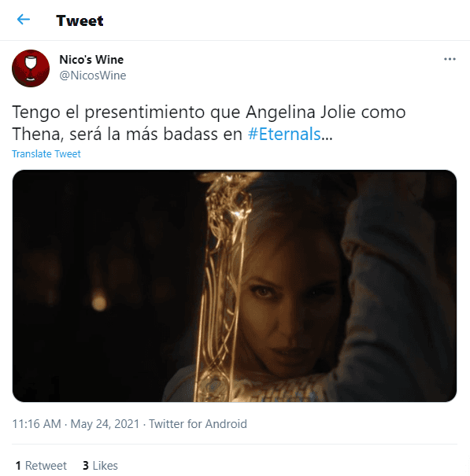Viewport: 470px width, 476px height.
Task: Click the Tweet page header title
Action: click(80, 20)
